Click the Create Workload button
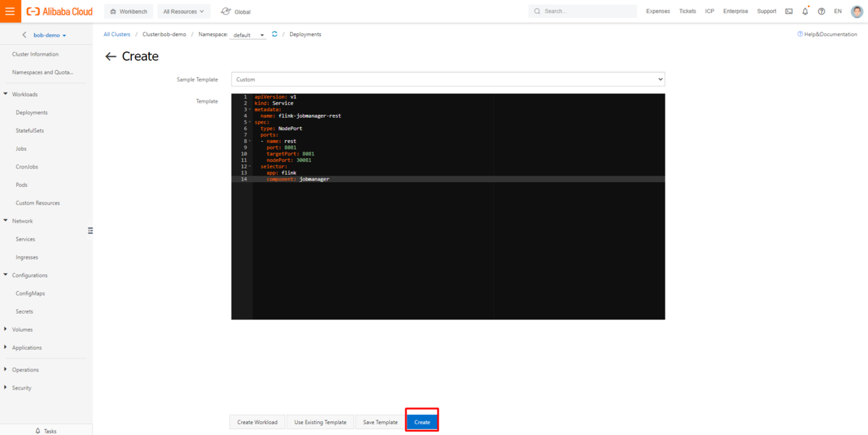 pos(258,422)
